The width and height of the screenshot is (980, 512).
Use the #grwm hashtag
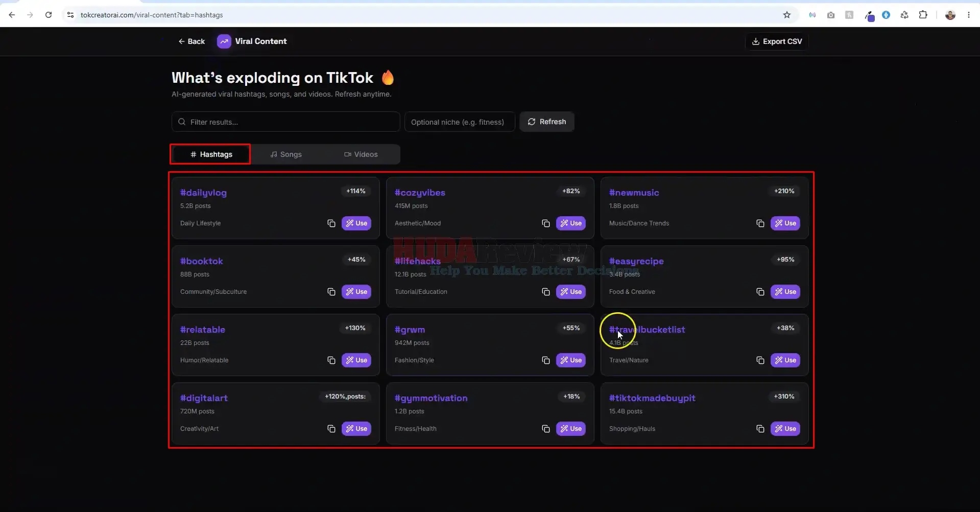[x=571, y=360]
